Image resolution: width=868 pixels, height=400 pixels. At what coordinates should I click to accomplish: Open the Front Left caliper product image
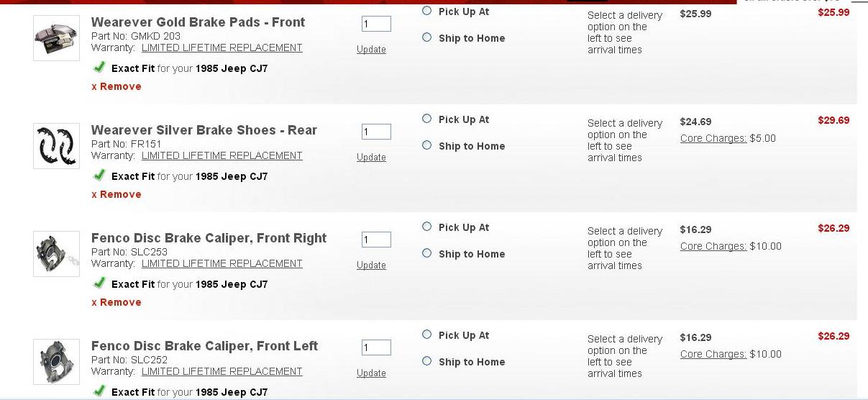[56, 362]
